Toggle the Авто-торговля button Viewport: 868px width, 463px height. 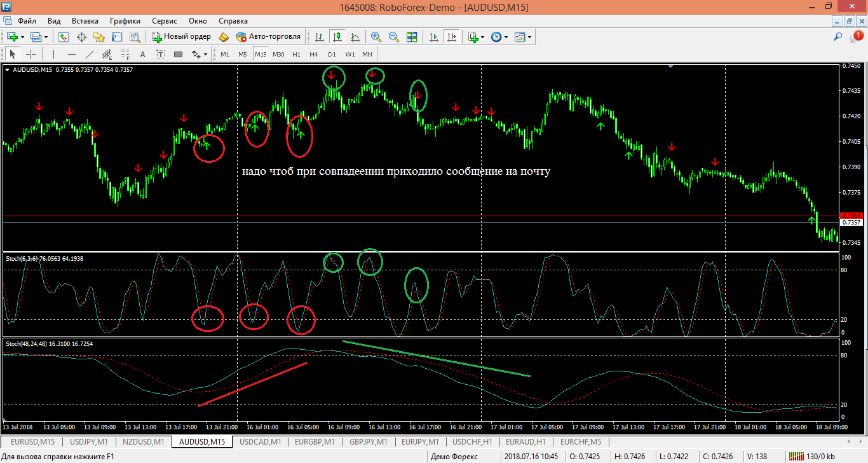tap(268, 37)
